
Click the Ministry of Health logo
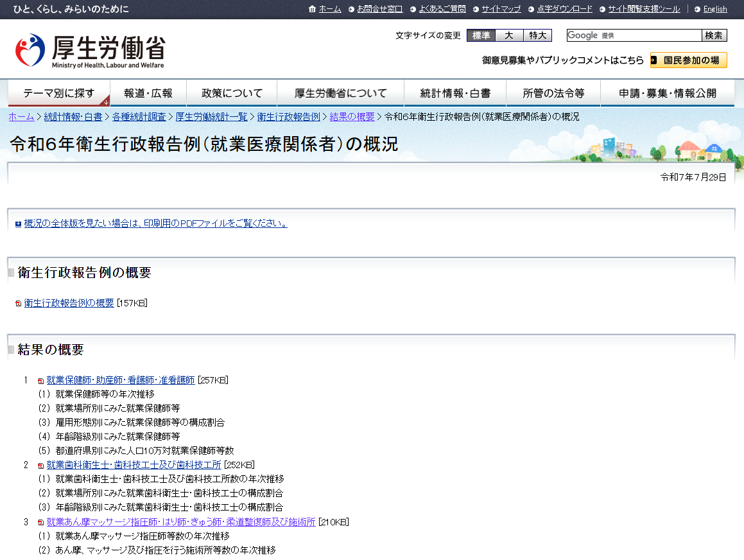[x=90, y=51]
